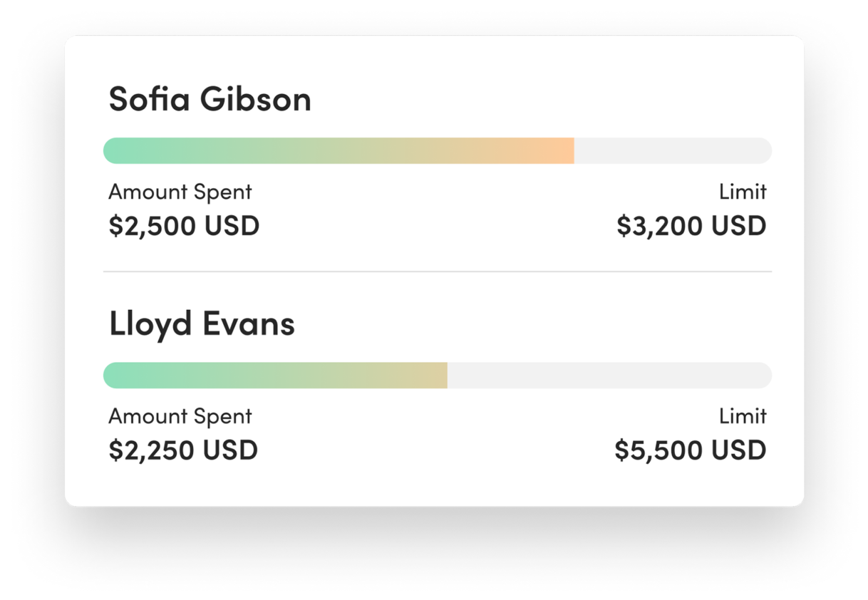The width and height of the screenshot is (868, 600).
Task: Click Sofia Gibson's Limit label
Action: [x=743, y=192]
